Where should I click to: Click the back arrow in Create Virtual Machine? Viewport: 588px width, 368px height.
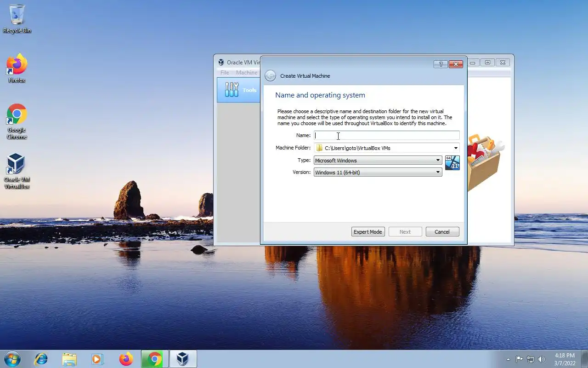click(271, 76)
